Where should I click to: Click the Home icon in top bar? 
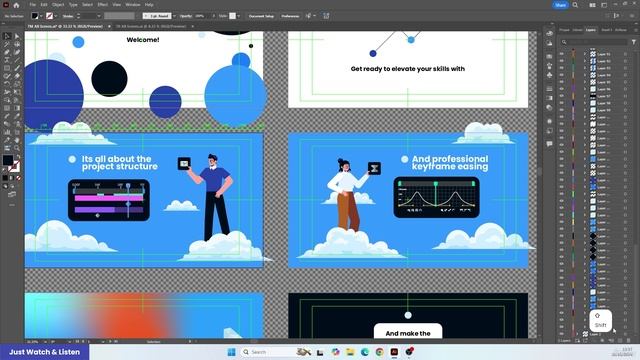pyautogui.click(x=16, y=5)
